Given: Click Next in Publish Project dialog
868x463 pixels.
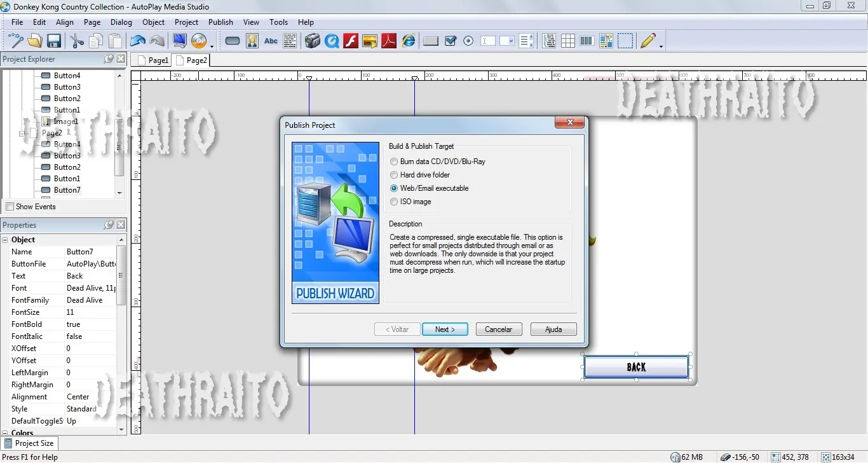Looking at the screenshot, I should (x=445, y=329).
